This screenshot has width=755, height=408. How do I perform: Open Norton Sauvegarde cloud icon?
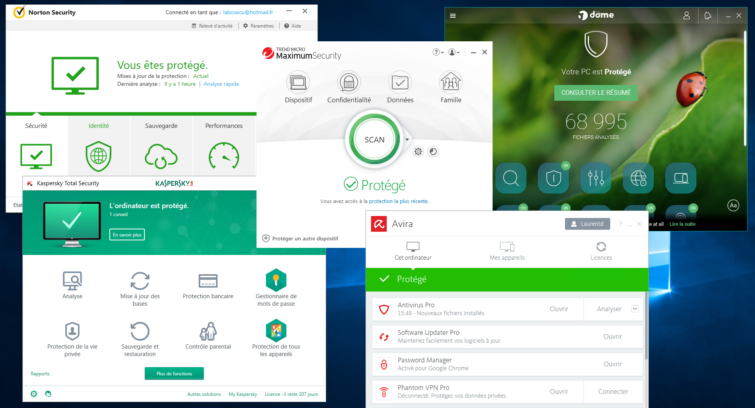(x=161, y=156)
